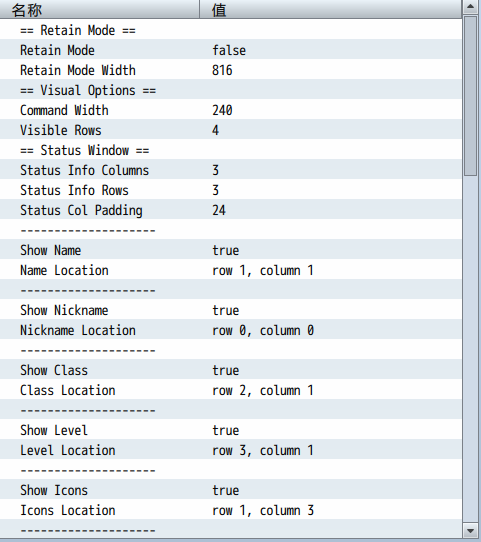Click the Status Col Padding value 24
Viewport: 481px width, 542px height.
coord(219,211)
